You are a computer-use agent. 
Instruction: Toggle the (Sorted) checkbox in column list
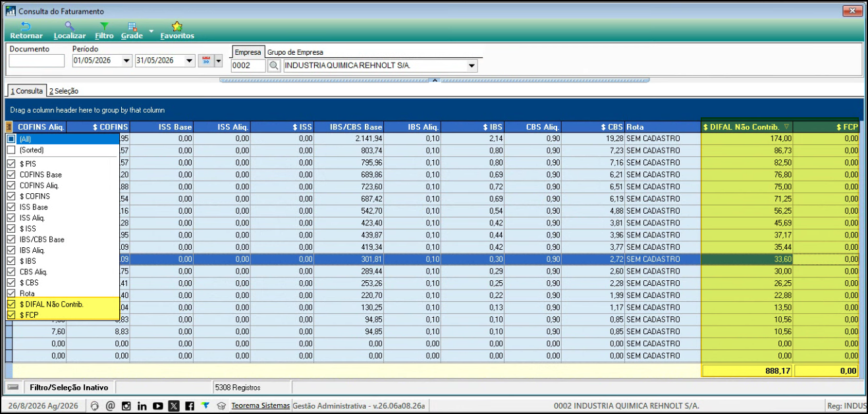click(11, 150)
